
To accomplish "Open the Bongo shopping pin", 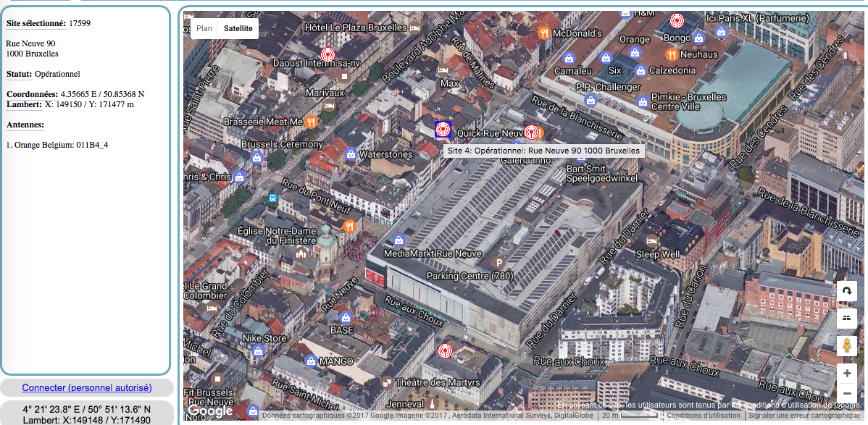I will click(x=698, y=38).
